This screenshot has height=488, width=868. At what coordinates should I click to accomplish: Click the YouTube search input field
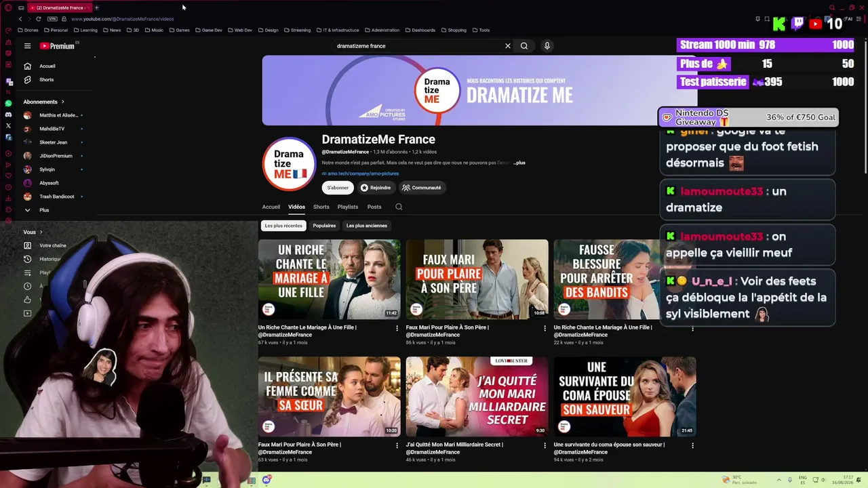(418, 46)
